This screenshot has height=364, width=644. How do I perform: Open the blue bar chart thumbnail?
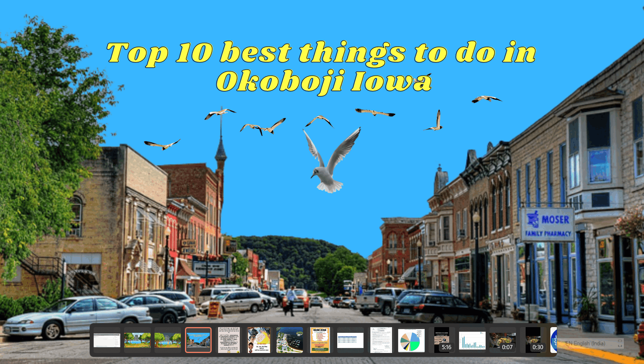[x=472, y=340]
